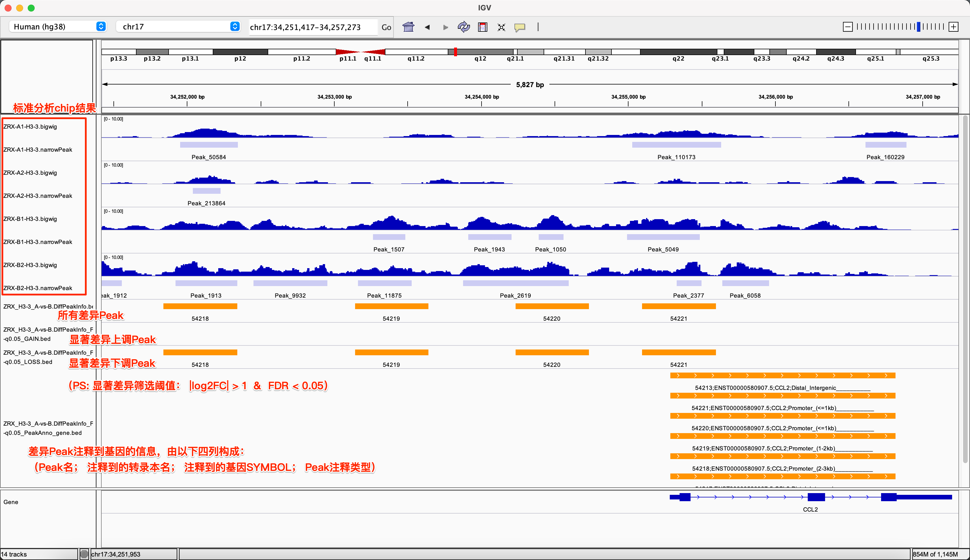Click the Home genome view icon
The height and width of the screenshot is (560, 970).
coord(408,27)
